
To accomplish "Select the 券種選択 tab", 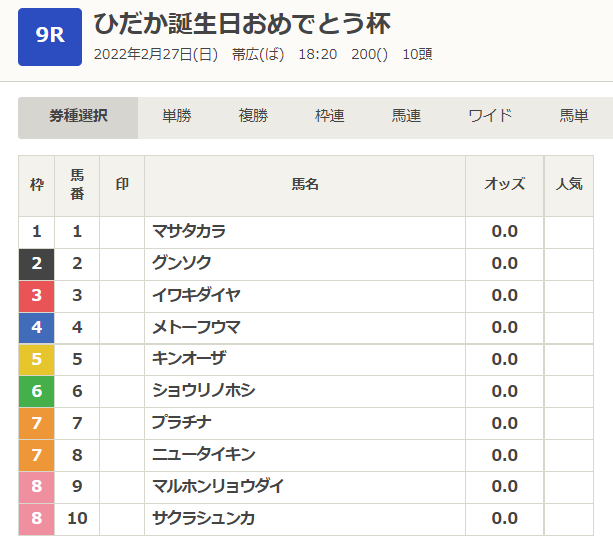I will (78, 117).
